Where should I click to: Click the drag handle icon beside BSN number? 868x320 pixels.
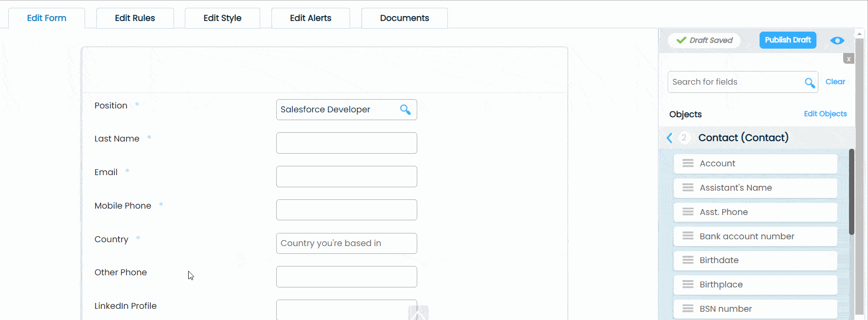688,309
